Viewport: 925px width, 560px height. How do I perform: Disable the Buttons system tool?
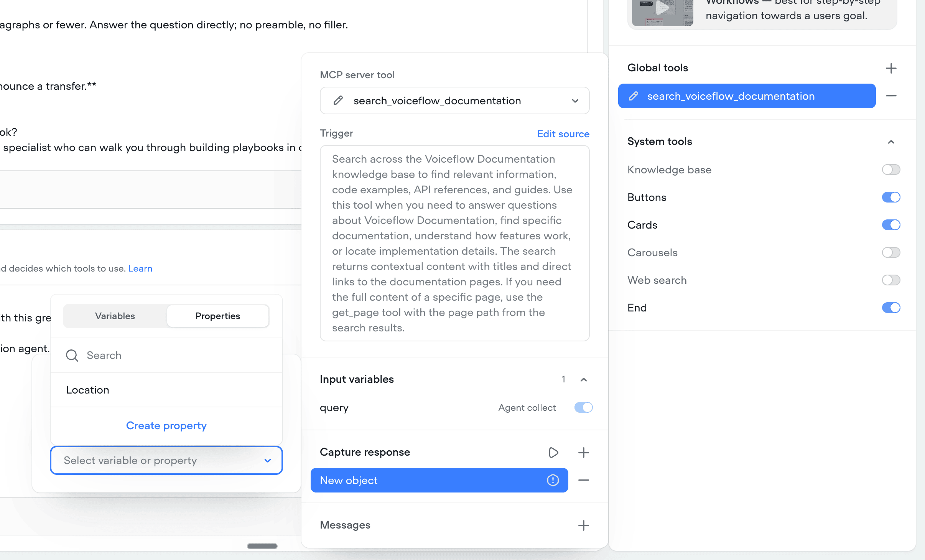(x=891, y=197)
